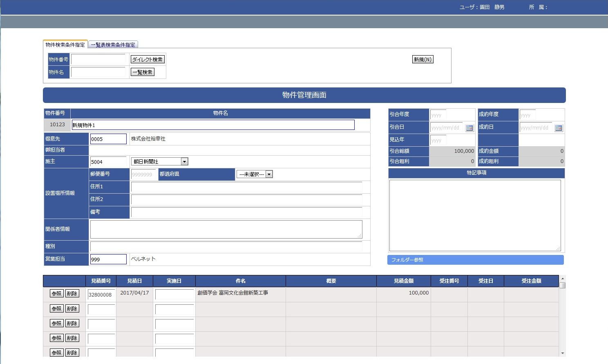608x364 pixels.
Task: Click the 成約日 date input field
Action: click(536, 127)
